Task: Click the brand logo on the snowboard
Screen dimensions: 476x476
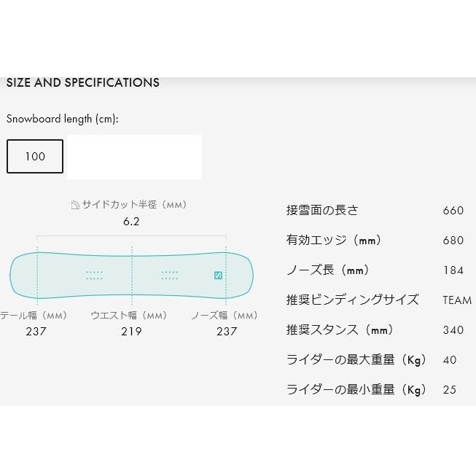Action: point(217,275)
